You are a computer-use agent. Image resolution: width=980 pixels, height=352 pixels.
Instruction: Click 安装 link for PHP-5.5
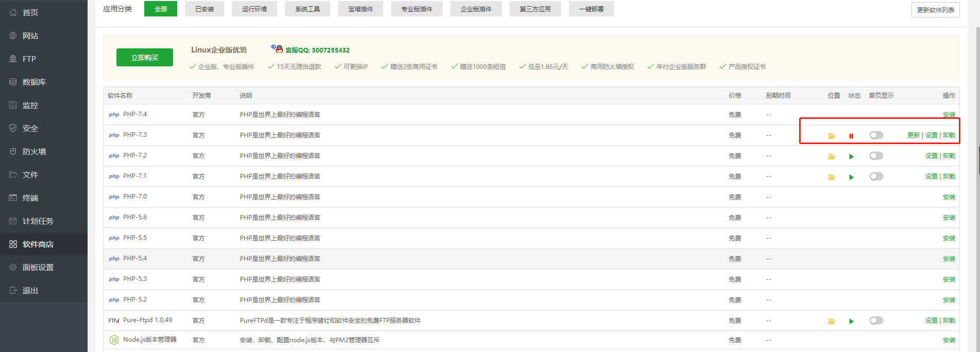[949, 238]
